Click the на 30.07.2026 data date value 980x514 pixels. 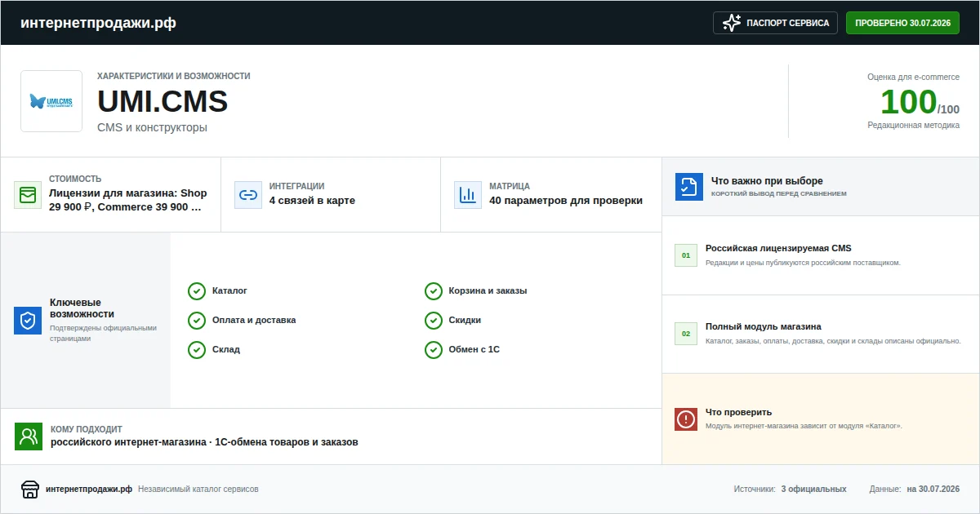(933, 490)
